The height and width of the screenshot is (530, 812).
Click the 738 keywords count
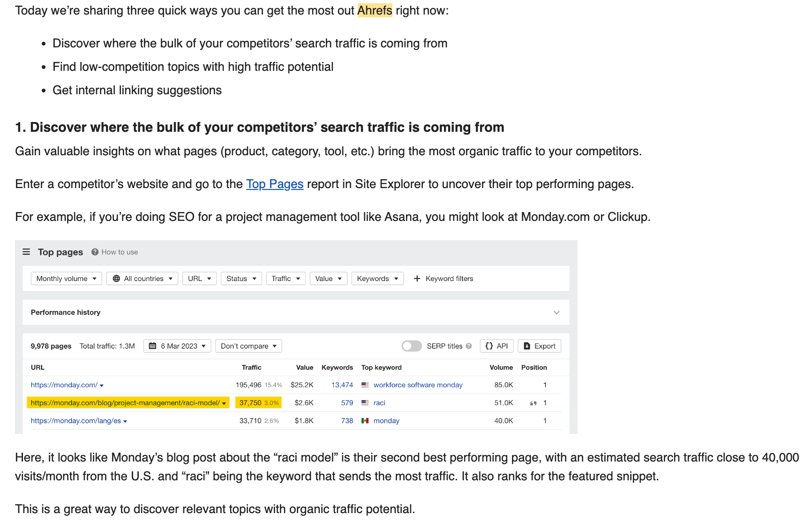347,421
